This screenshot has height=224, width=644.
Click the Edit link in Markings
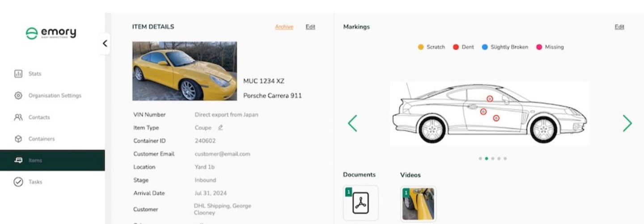point(619,27)
